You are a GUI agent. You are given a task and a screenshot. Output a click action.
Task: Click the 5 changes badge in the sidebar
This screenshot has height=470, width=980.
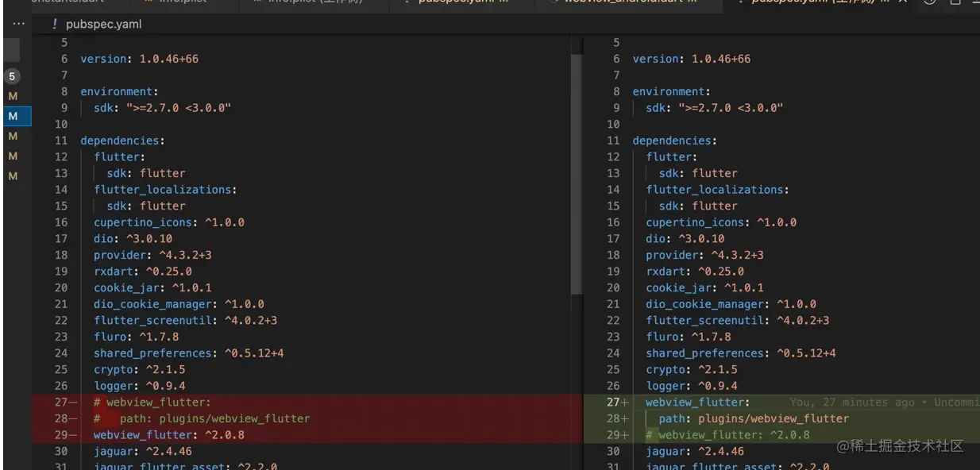click(x=12, y=76)
